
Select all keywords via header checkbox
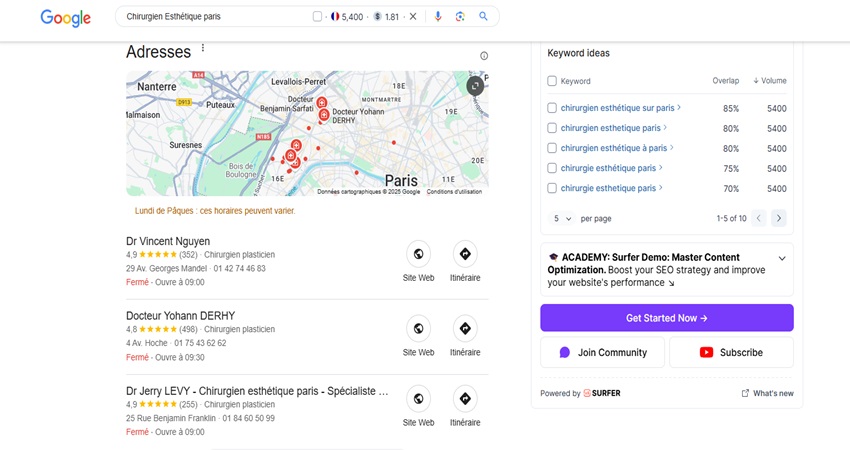pos(552,81)
